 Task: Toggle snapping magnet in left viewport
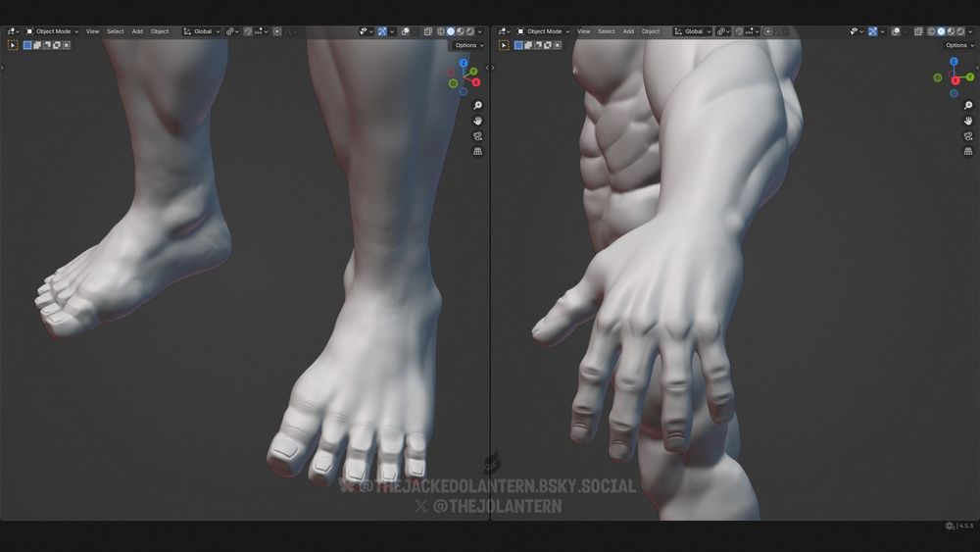click(x=248, y=31)
